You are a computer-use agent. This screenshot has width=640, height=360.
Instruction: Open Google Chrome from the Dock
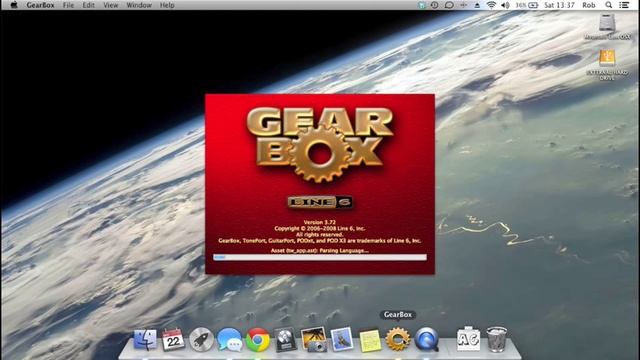pos(258,340)
